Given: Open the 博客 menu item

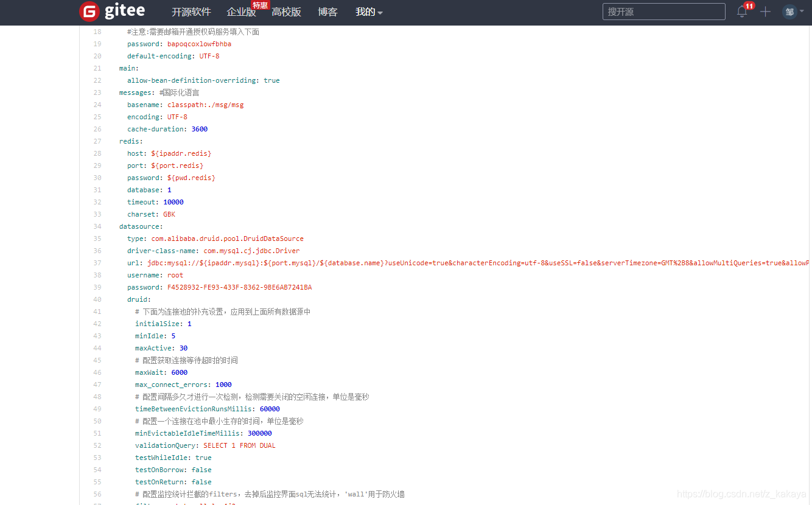Looking at the screenshot, I should tap(327, 12).
